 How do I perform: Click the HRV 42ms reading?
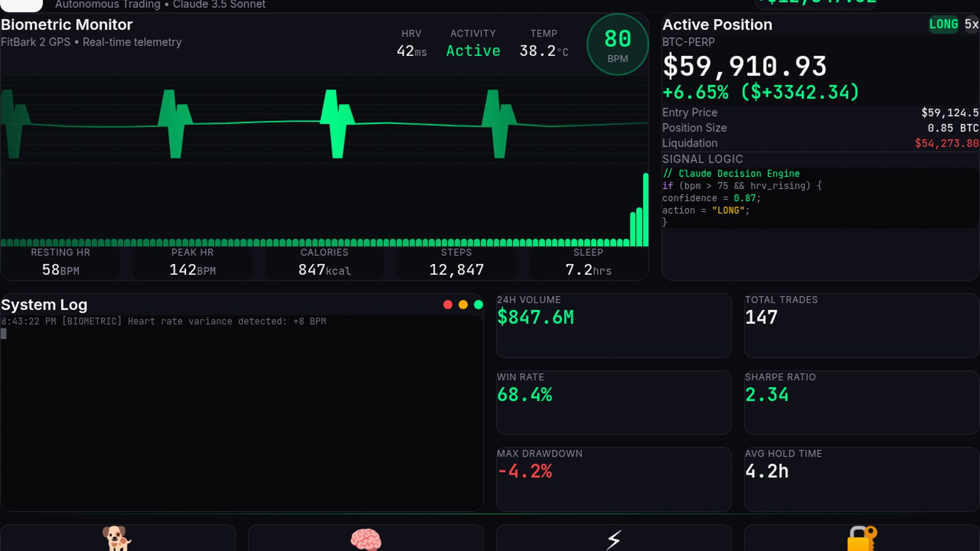(411, 43)
